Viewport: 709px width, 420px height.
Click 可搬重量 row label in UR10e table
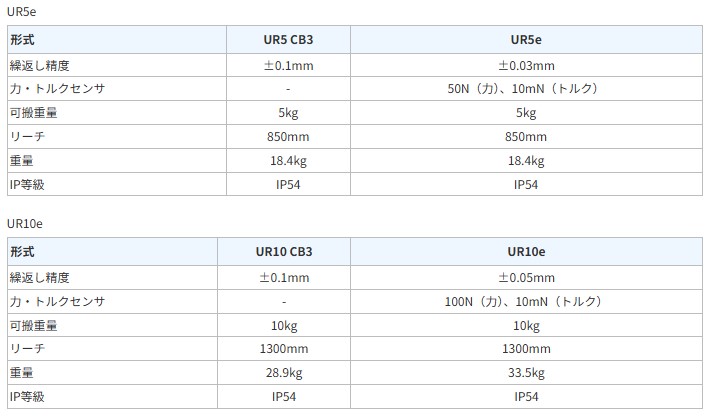pyautogui.click(x=33, y=325)
